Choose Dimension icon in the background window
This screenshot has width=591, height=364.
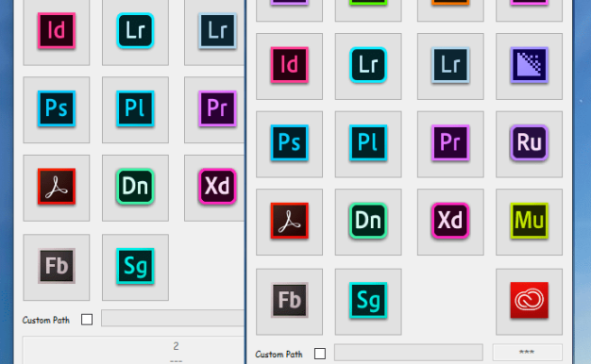click(x=135, y=188)
